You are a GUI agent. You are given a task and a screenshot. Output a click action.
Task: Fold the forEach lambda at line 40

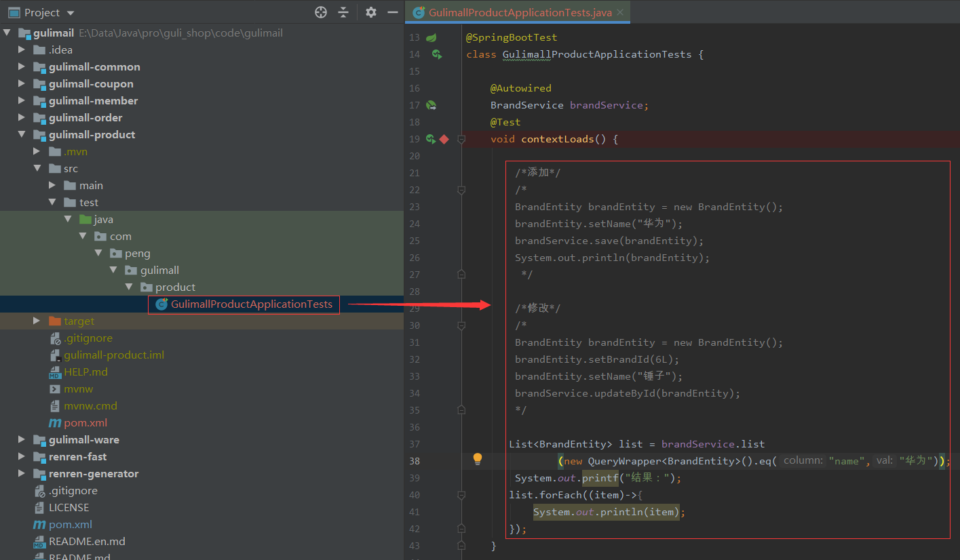tap(461, 495)
